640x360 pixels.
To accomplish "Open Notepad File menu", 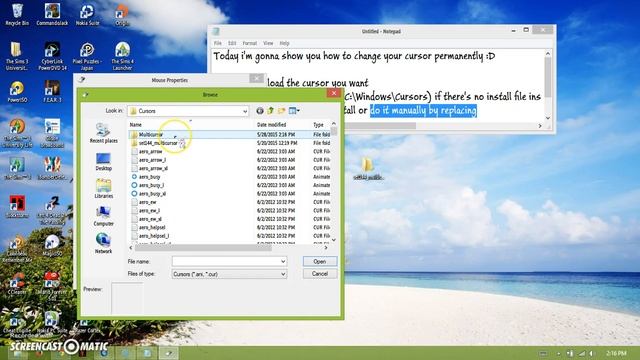I will [218, 43].
